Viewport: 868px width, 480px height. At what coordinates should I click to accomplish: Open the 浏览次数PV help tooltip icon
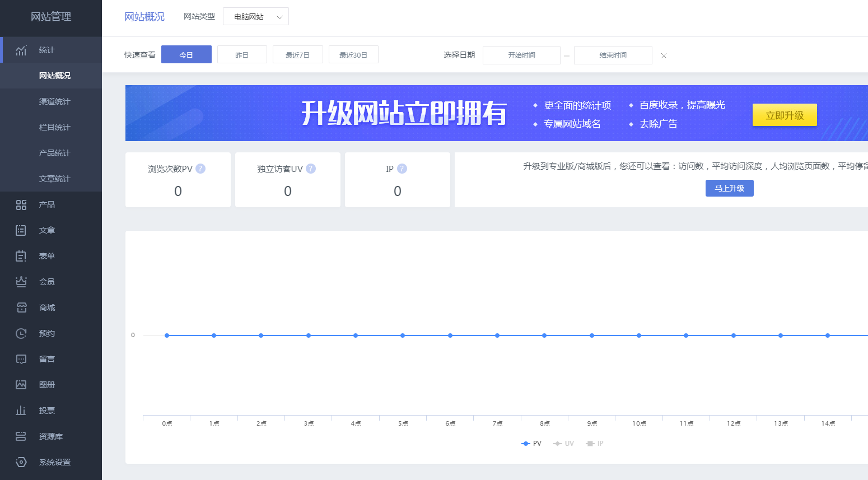coord(202,168)
